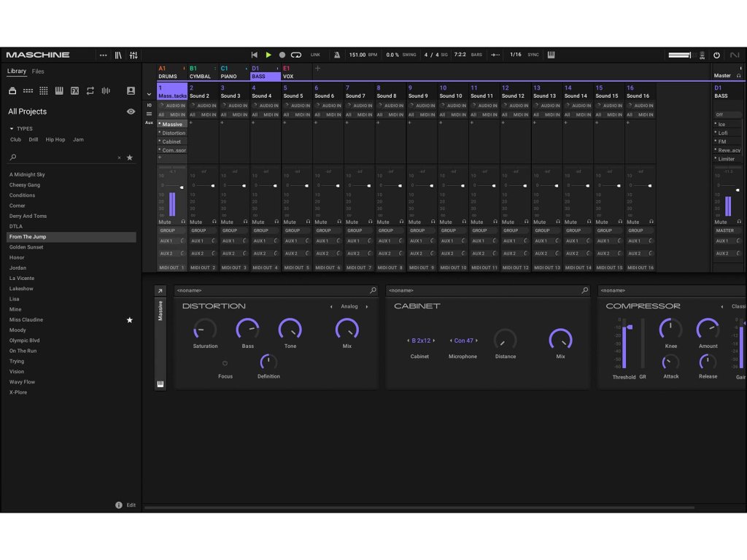Select the One-shots waveform filter icon
The width and height of the screenshot is (747, 560).
coord(106,90)
